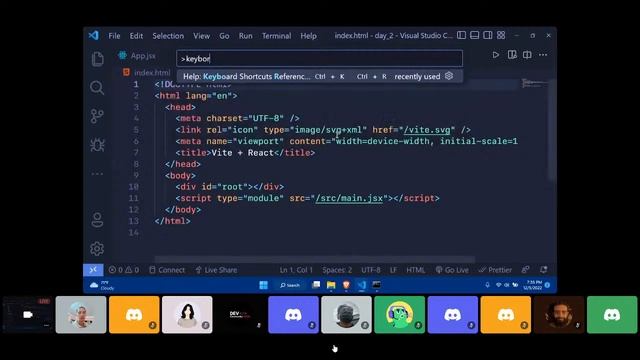Open the View menu
Image resolution: width=640 pixels, height=360 pixels.
tap(202, 36)
